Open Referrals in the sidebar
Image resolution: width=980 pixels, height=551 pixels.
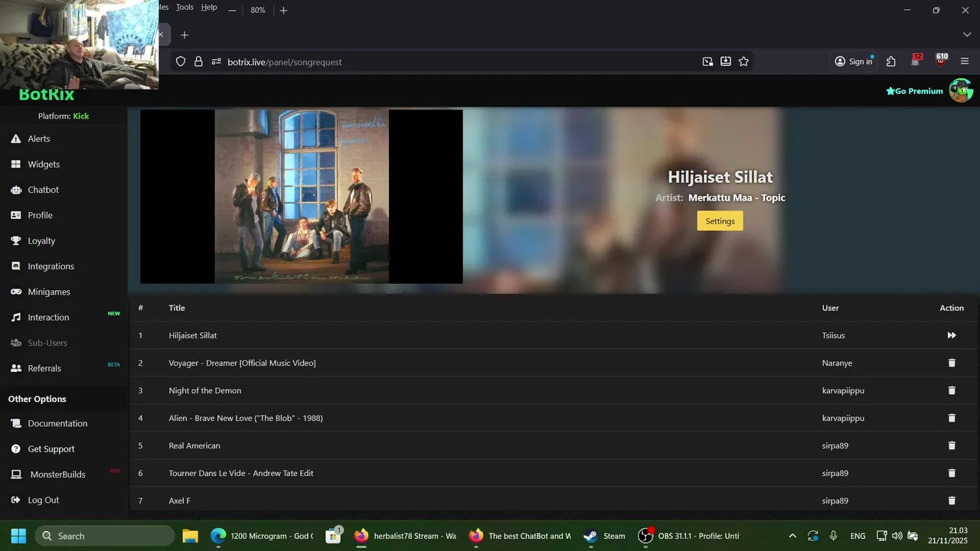pyautogui.click(x=44, y=368)
